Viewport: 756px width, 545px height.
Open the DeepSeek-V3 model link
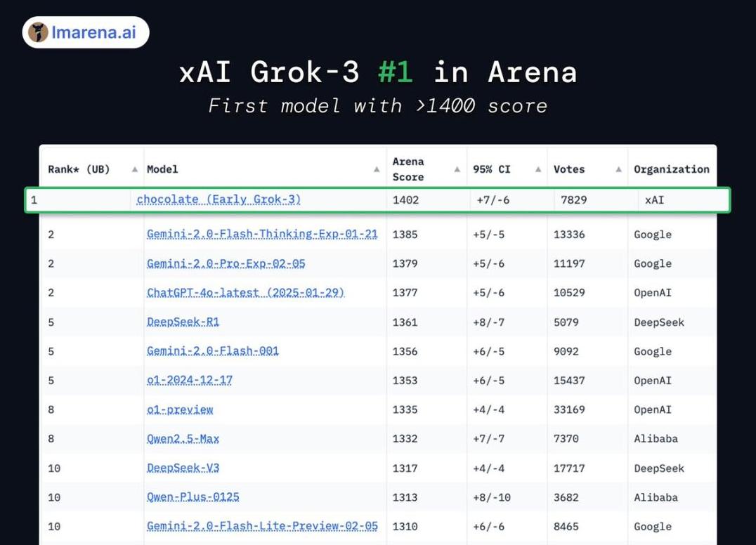[183, 468]
